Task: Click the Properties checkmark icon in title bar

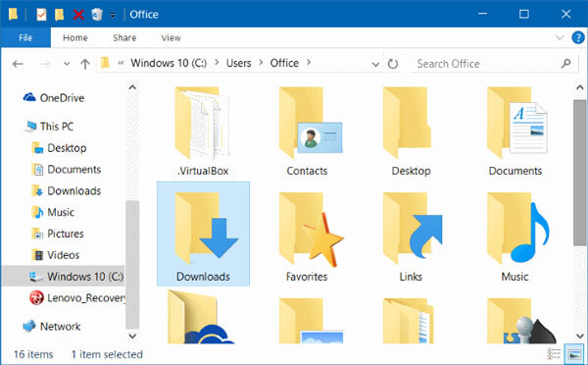Action: coord(41,15)
